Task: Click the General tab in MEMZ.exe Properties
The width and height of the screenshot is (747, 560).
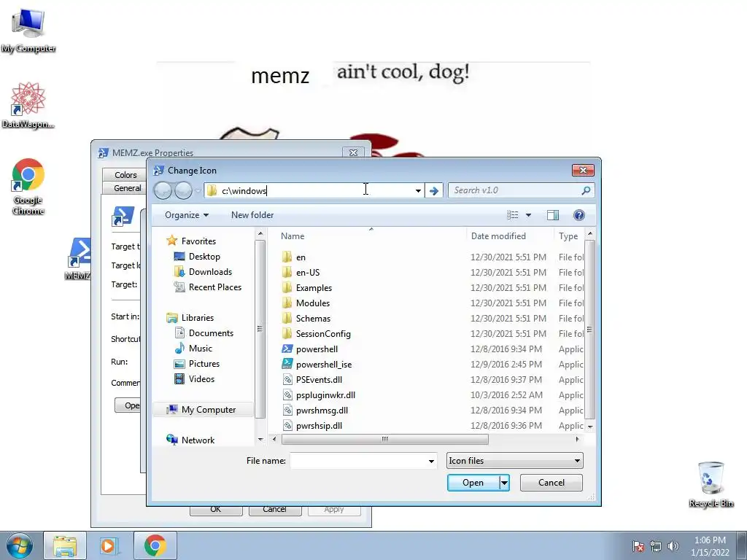Action: (x=127, y=188)
